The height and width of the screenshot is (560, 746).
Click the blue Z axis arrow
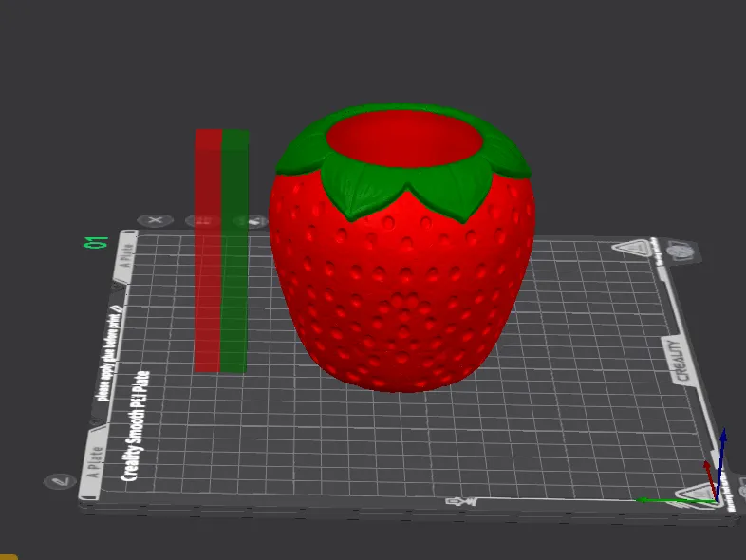(720, 464)
